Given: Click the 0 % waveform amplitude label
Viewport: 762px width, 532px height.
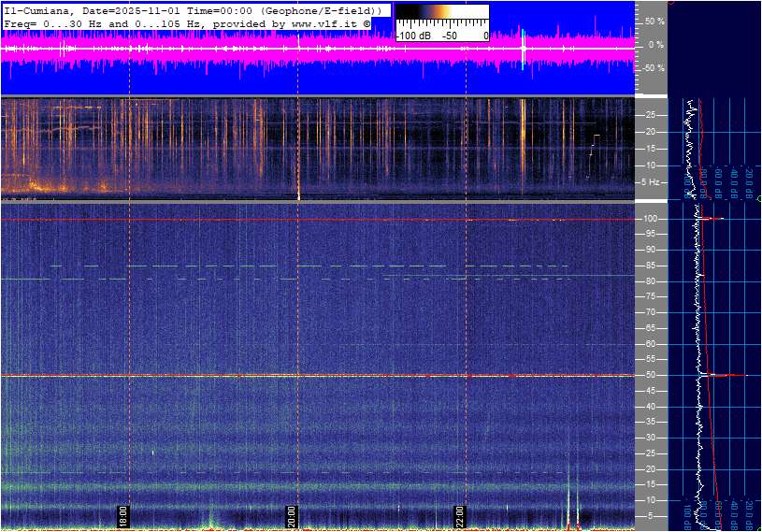Looking at the screenshot, I should tap(656, 44).
